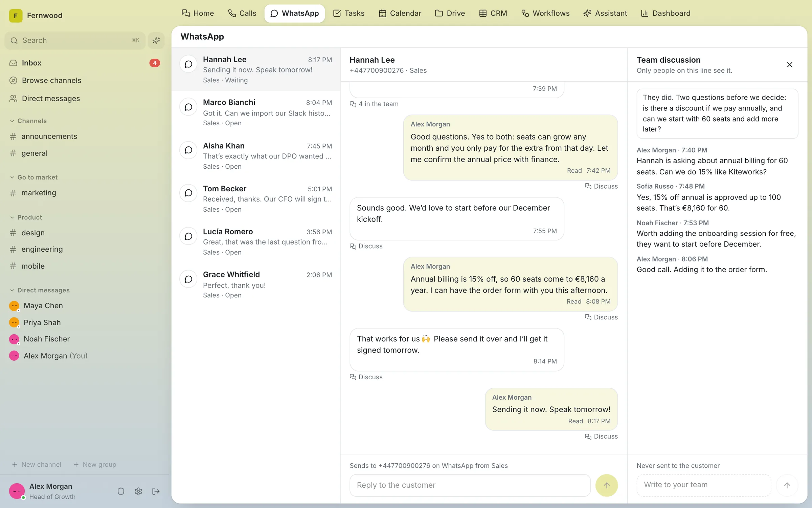Click Fernwood workspace logo icon
Viewport: 812px width, 508px height.
click(x=16, y=16)
